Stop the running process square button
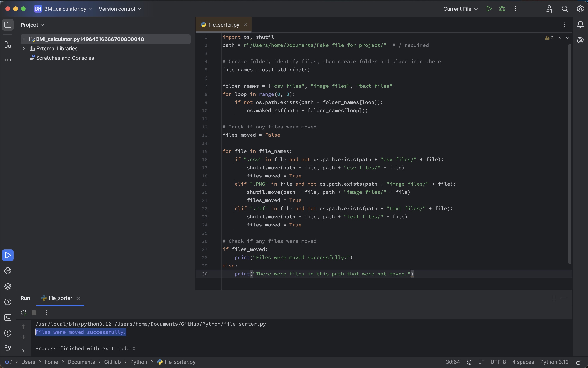This screenshot has height=368, width=588. click(x=34, y=313)
